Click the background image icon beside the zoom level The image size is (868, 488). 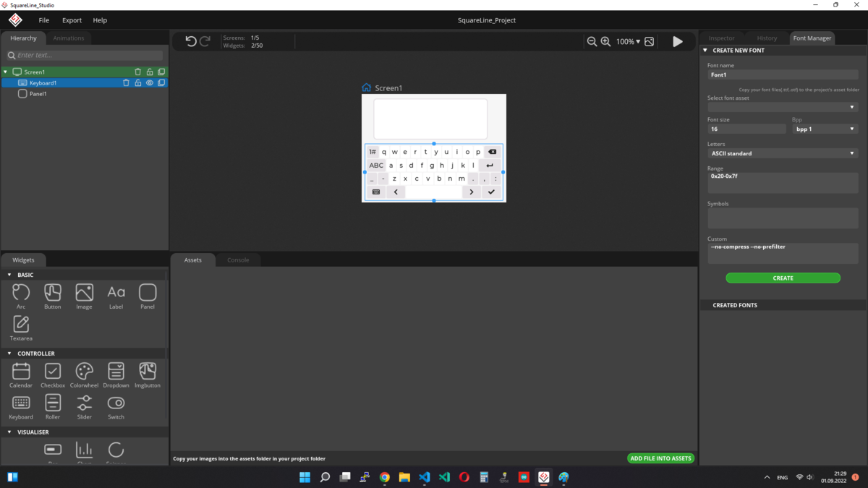[649, 42]
